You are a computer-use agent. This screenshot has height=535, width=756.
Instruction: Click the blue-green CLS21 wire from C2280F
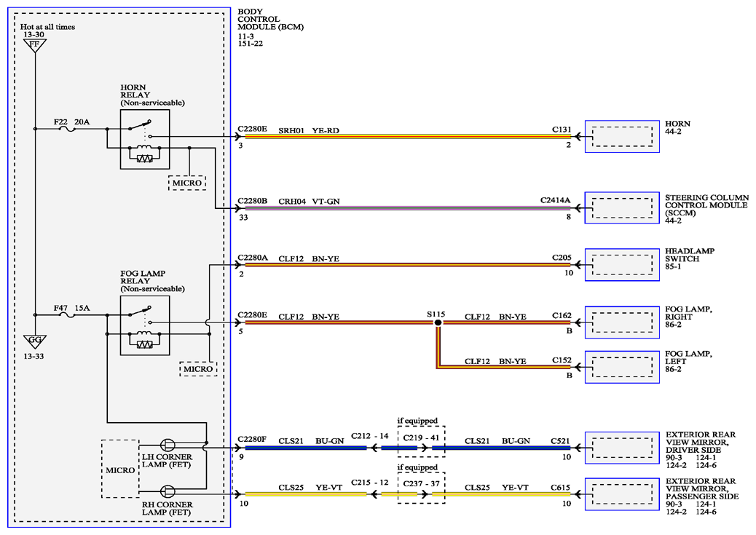tap(306, 448)
